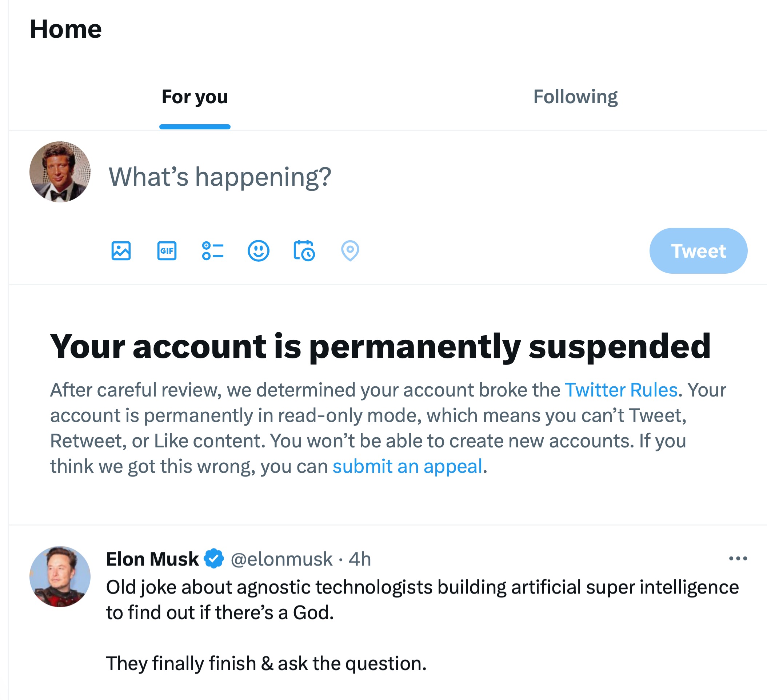Image resolution: width=767 pixels, height=700 pixels.
Task: Open the @elonmusk handle link
Action: click(x=281, y=559)
